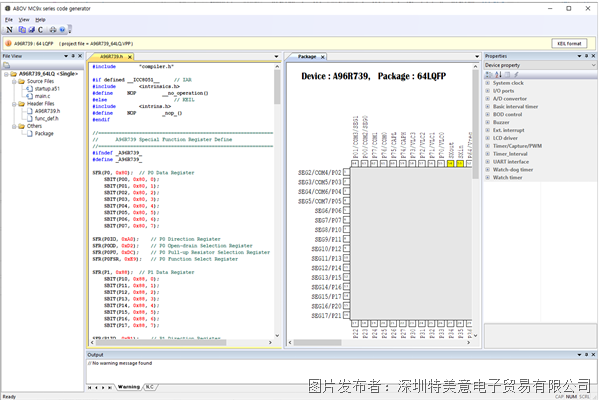Collapse the Others folder

[14, 126]
